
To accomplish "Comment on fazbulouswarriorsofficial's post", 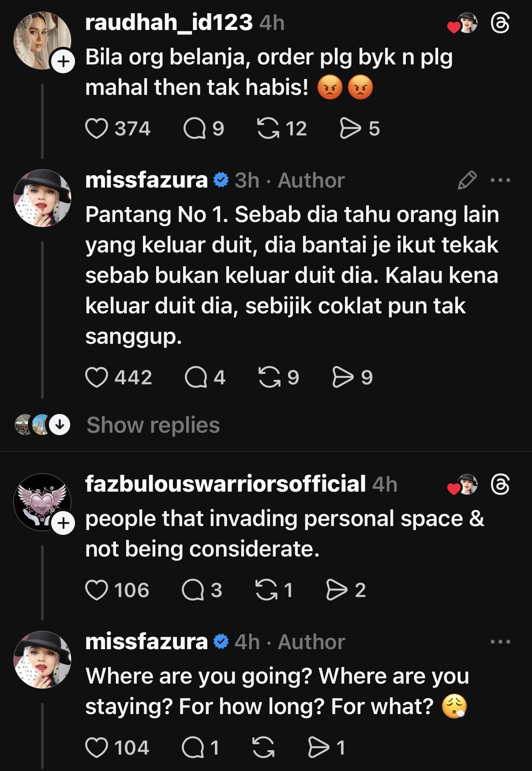I will 193,590.
